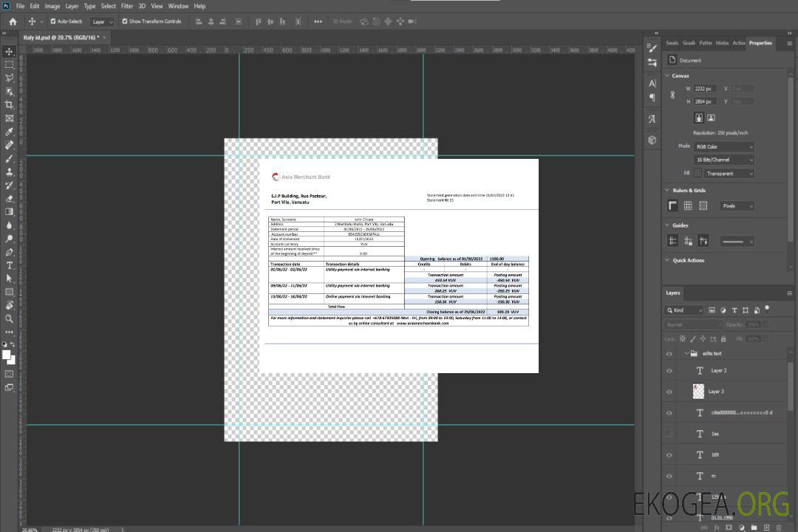The height and width of the screenshot is (532, 798).
Task: Select the Zoom tool magnifier
Action: tap(9, 318)
